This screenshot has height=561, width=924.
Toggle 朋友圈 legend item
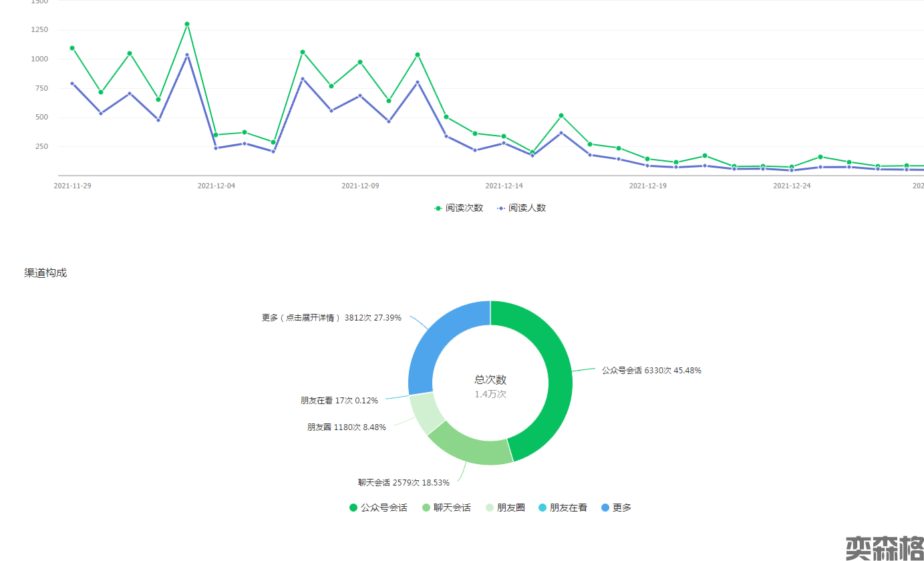pos(505,508)
